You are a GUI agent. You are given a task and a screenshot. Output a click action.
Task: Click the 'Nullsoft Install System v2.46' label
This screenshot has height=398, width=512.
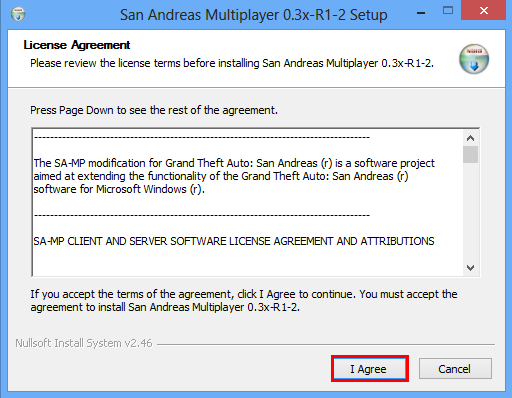click(84, 343)
